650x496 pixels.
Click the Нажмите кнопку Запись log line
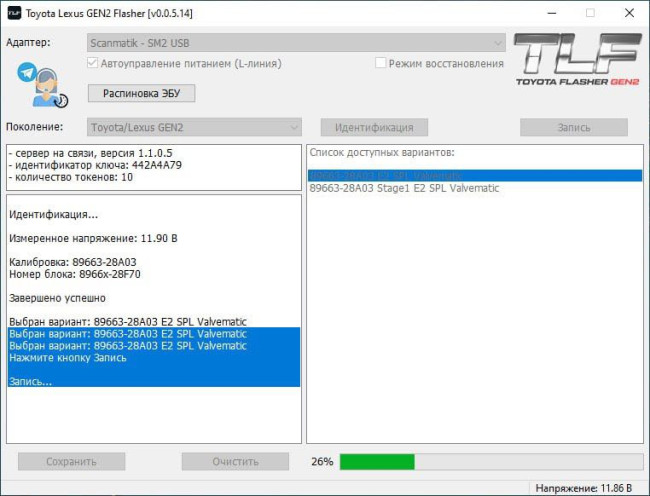(x=68, y=358)
